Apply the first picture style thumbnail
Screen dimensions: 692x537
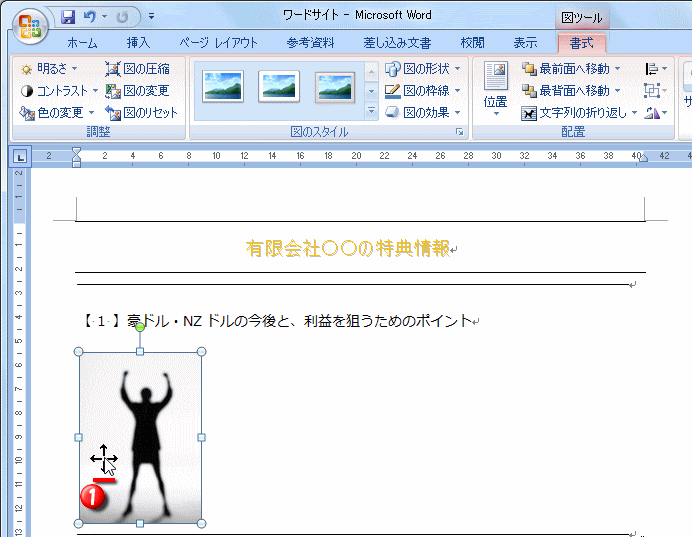tap(223, 86)
